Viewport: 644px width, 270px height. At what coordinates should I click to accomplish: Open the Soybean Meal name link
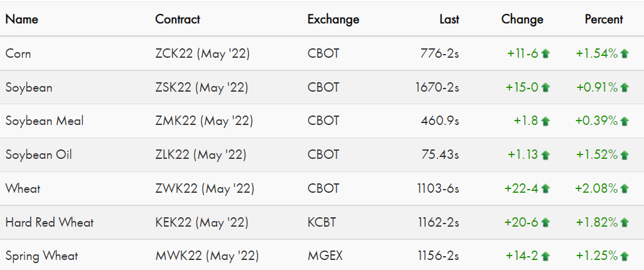tap(45, 121)
